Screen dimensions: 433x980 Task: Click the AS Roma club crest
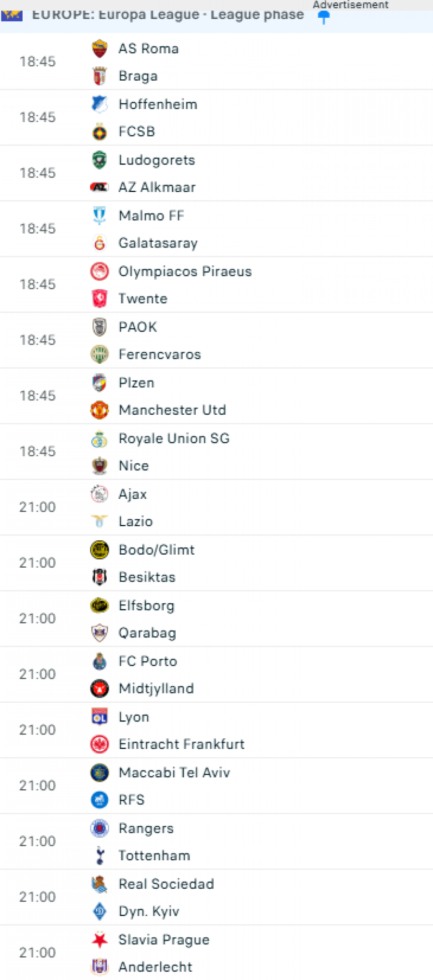coord(100,49)
